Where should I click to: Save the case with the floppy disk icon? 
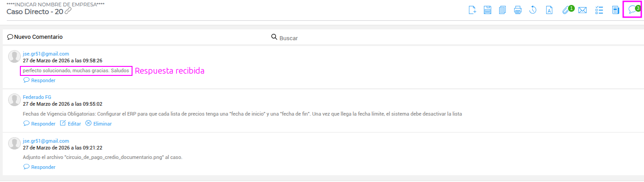pos(488,10)
